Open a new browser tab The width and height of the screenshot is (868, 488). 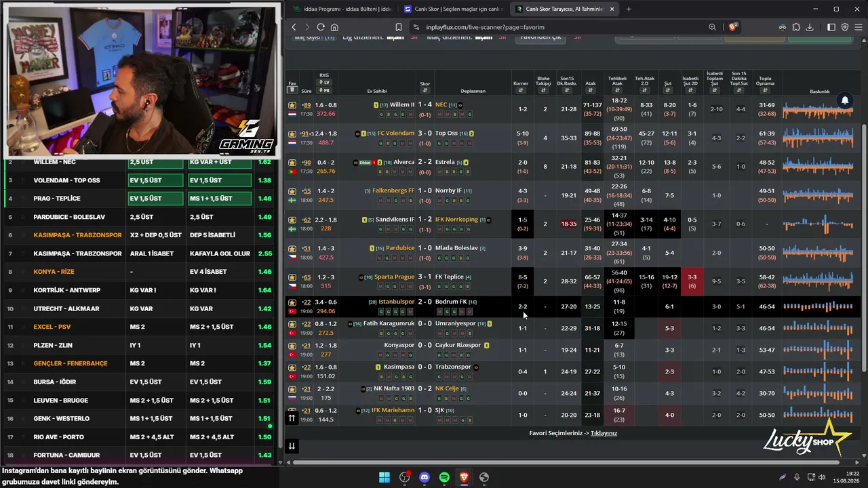coord(629,9)
